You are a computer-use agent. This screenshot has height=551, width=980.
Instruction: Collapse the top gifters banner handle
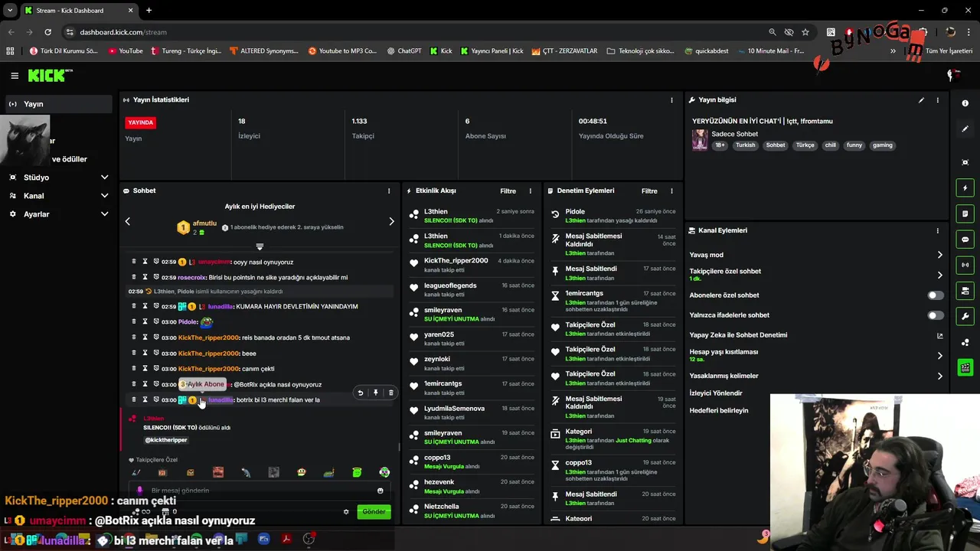pos(260,246)
